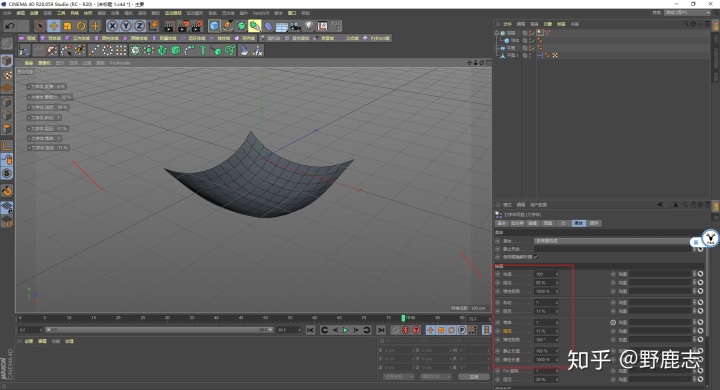Open the right dropdown below the coordinate fields
720x390 pixels.
(x=436, y=377)
